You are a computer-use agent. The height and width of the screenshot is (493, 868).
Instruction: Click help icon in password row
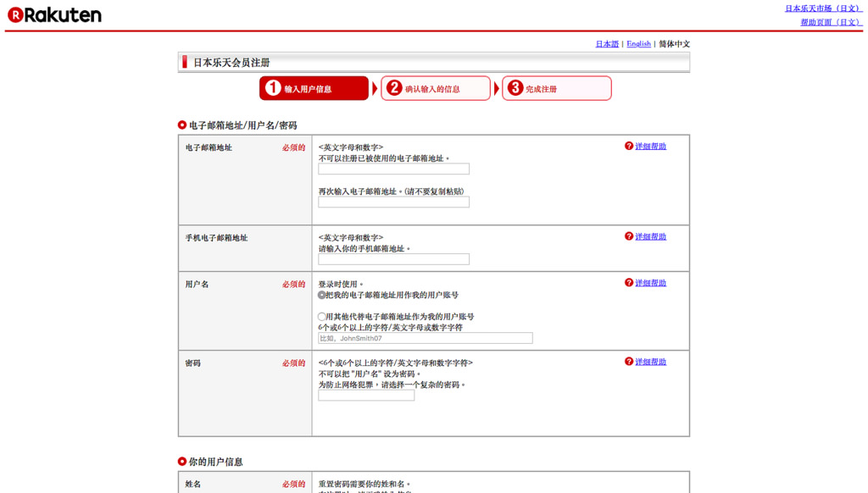click(629, 362)
